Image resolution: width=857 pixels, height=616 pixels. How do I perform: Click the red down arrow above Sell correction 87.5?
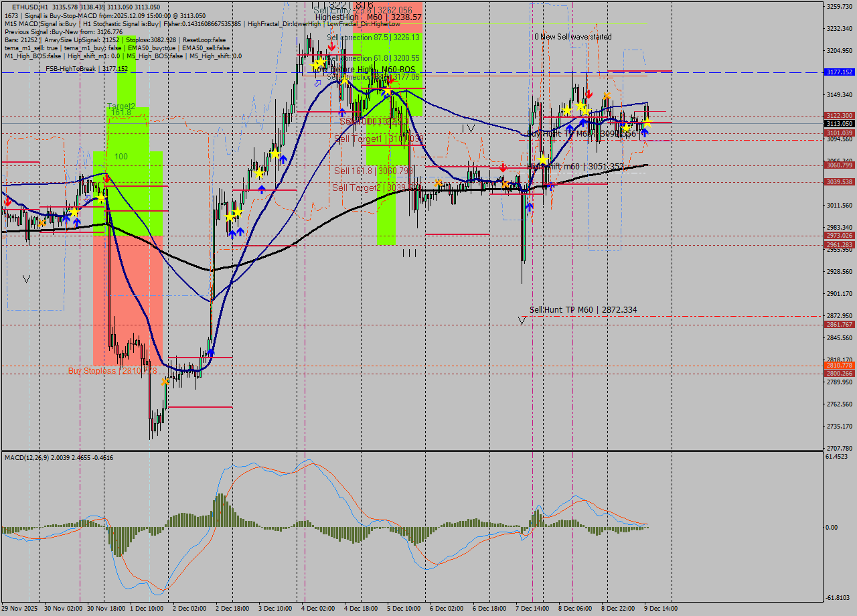tap(331, 46)
